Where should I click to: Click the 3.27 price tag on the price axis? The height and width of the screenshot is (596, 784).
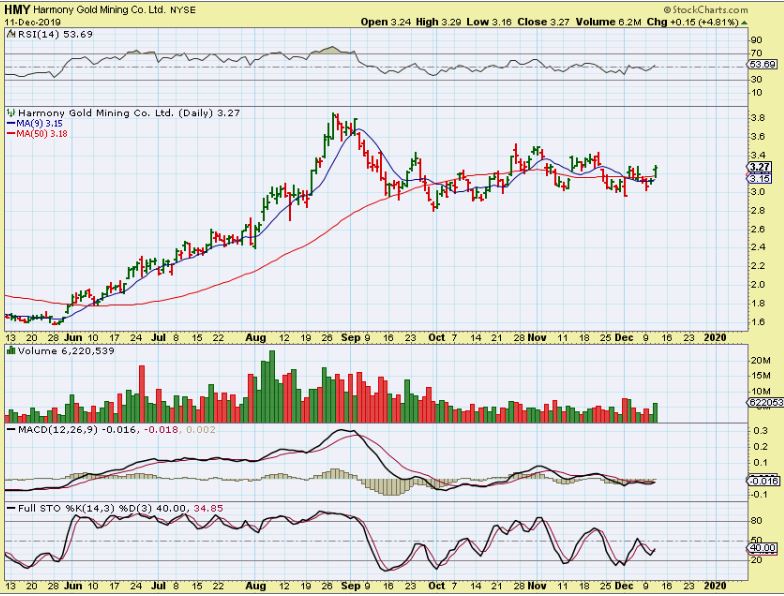pos(760,167)
